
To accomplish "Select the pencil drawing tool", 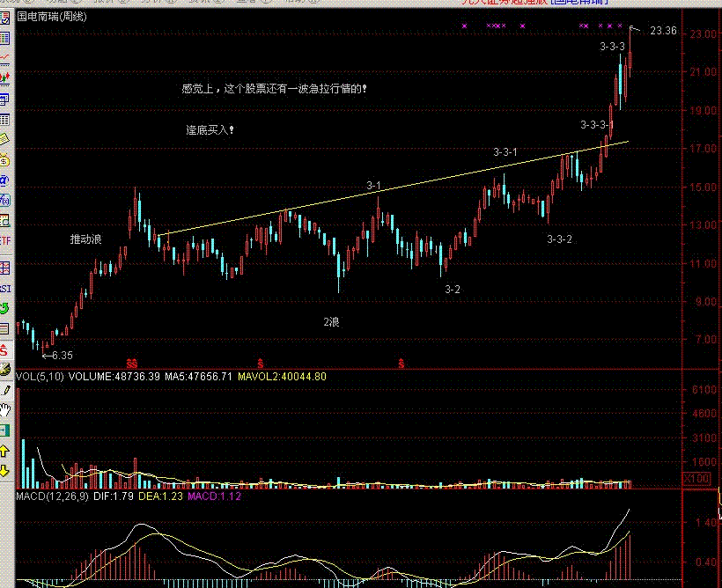I will point(5,391).
